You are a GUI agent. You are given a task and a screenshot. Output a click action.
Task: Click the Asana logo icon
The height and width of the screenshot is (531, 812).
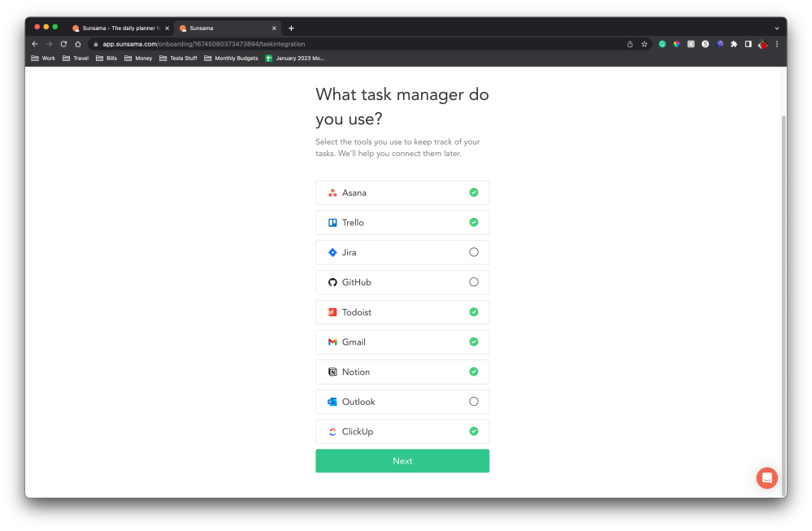(332, 193)
